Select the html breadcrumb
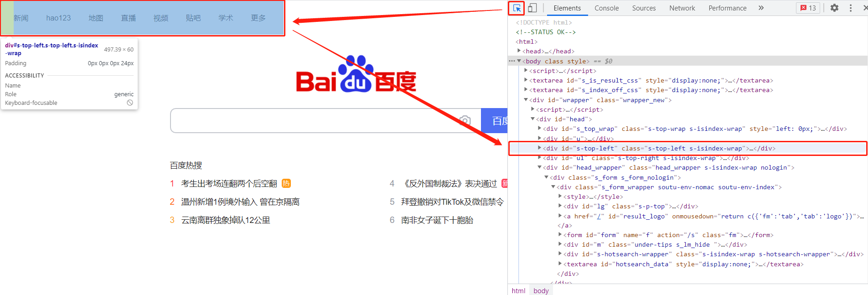Screen dimensions: 868x295 tap(518, 290)
